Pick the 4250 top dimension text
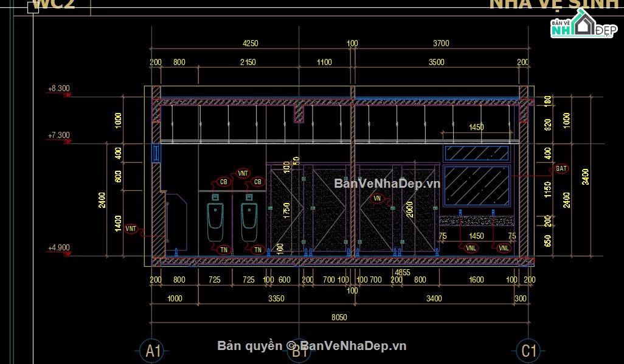 pyautogui.click(x=251, y=43)
